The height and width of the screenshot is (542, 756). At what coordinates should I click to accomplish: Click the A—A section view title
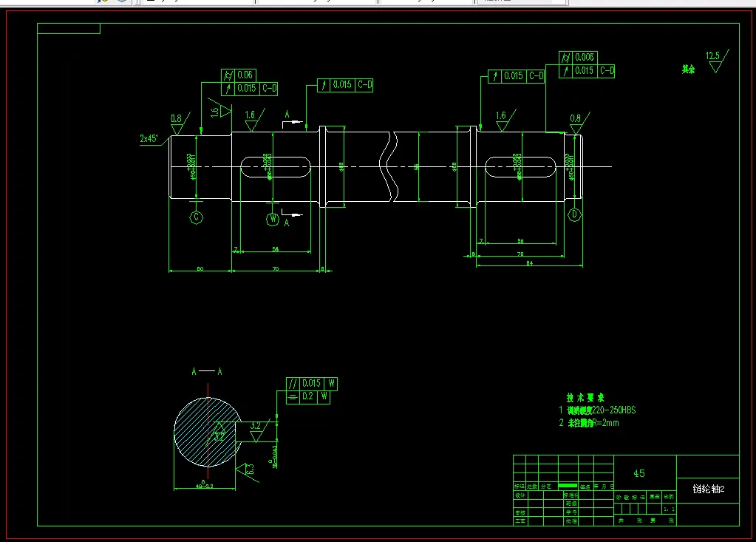click(x=207, y=371)
